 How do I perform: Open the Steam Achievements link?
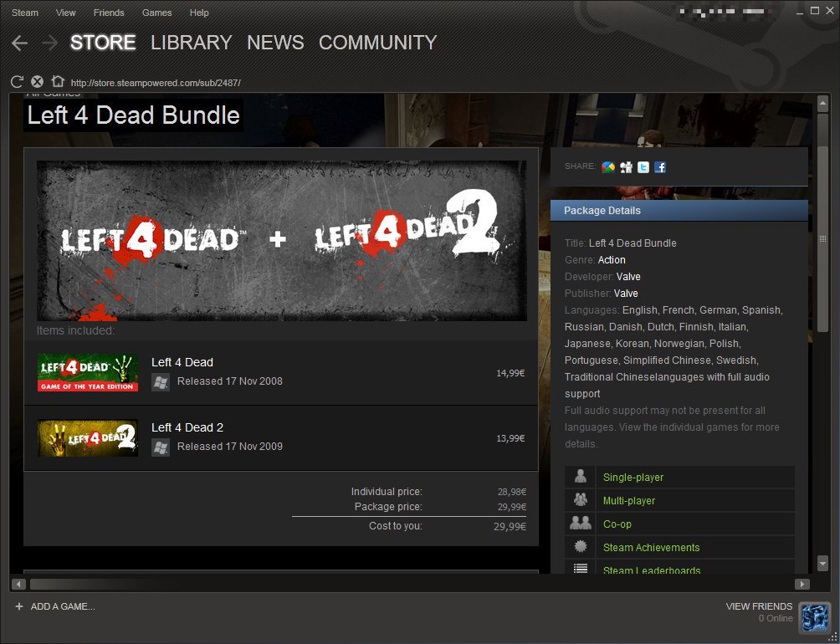pyautogui.click(x=652, y=548)
